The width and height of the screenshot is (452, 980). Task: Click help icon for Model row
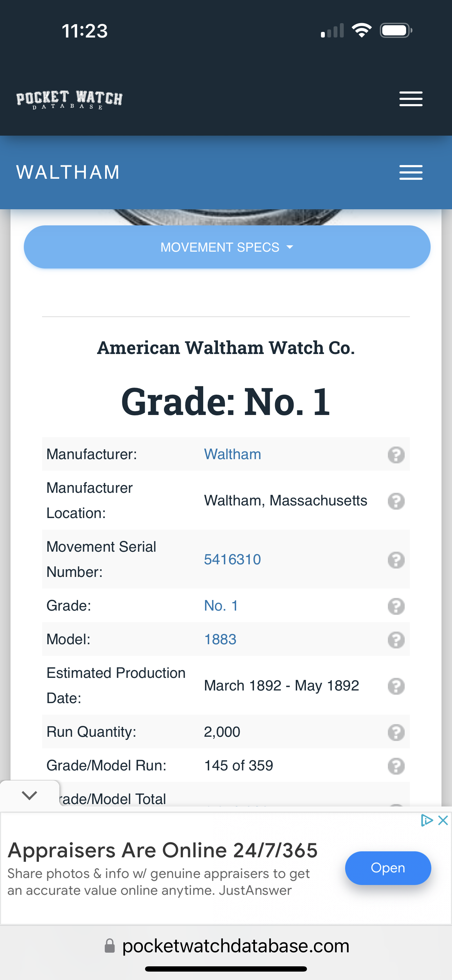(x=396, y=640)
